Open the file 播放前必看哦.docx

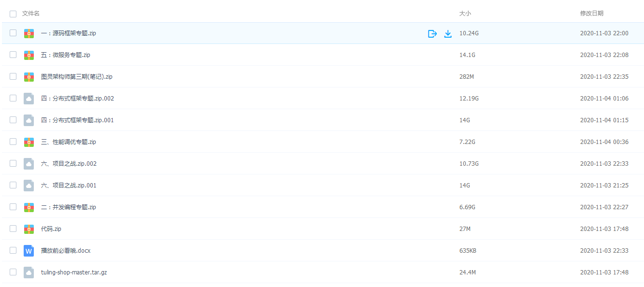[66, 251]
